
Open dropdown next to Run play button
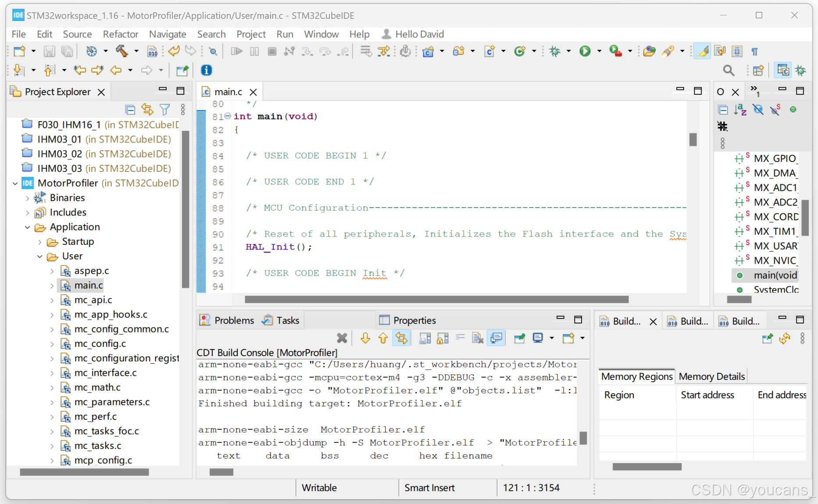599,51
